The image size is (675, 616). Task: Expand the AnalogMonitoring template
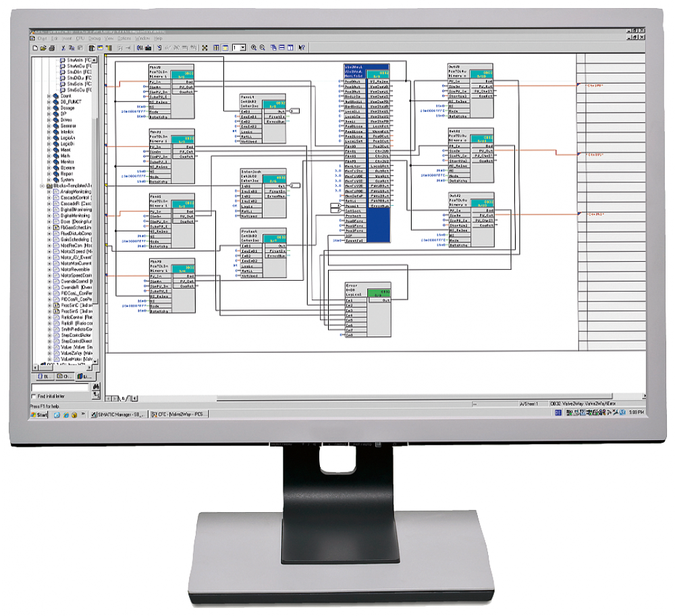tap(49, 192)
